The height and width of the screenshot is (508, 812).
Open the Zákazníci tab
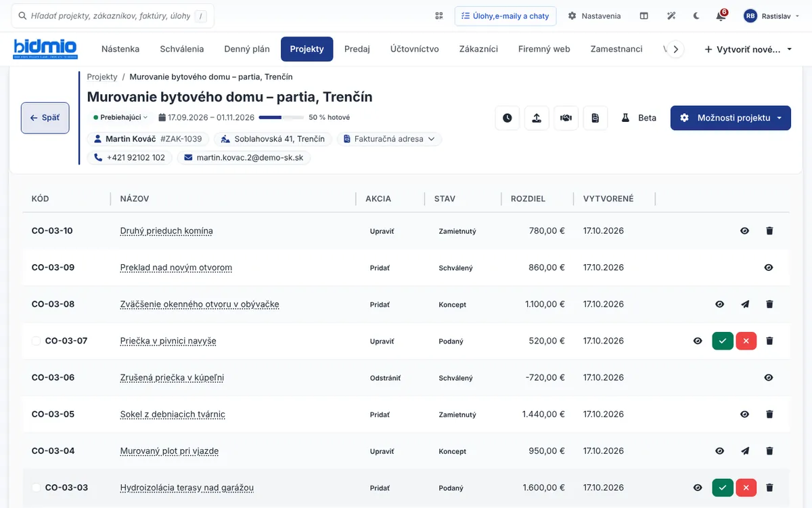coord(478,49)
